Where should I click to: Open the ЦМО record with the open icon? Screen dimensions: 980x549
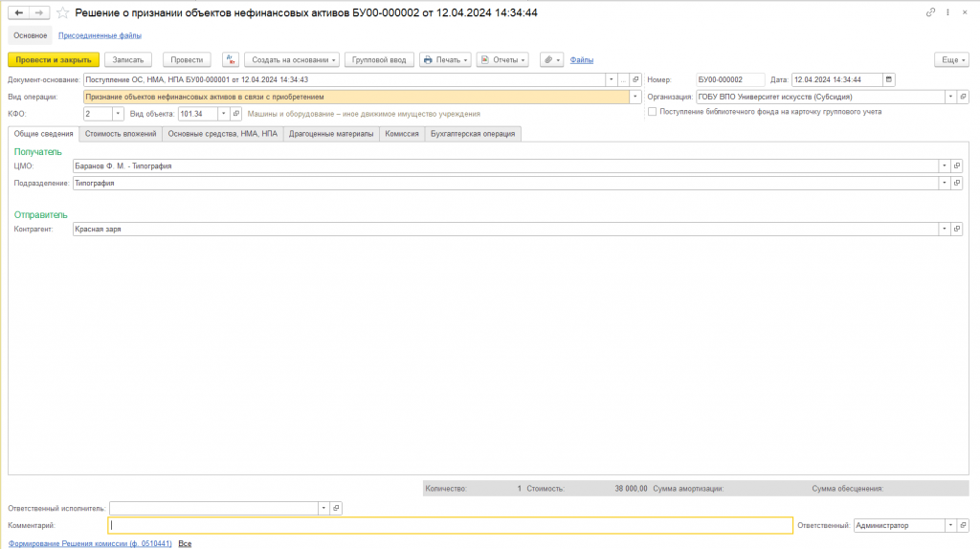pyautogui.click(x=957, y=165)
